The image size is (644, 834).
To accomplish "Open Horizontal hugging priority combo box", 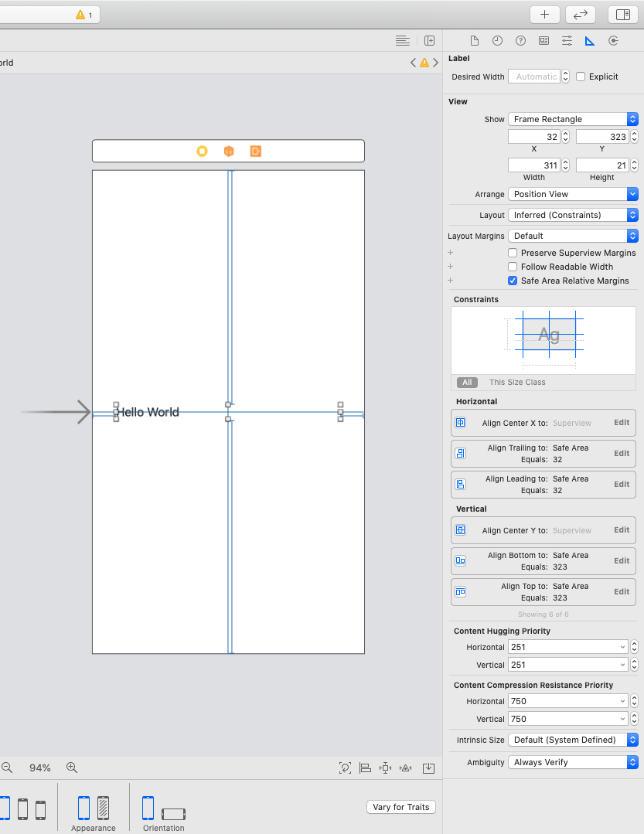I will [568, 647].
